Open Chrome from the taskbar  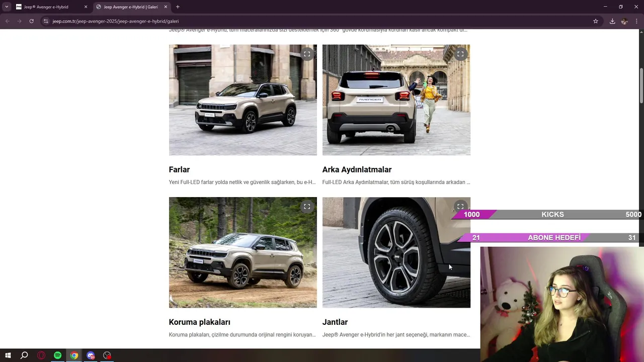tap(74, 355)
